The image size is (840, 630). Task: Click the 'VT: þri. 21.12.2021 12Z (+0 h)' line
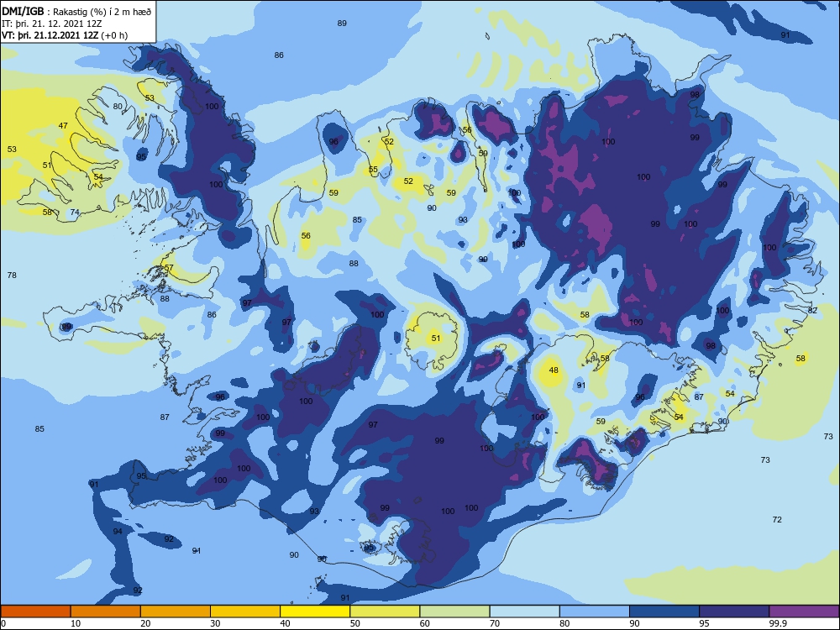65,35
